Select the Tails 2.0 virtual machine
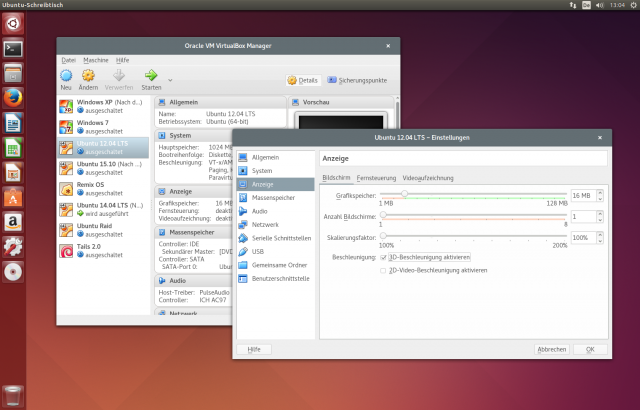 tap(103, 250)
